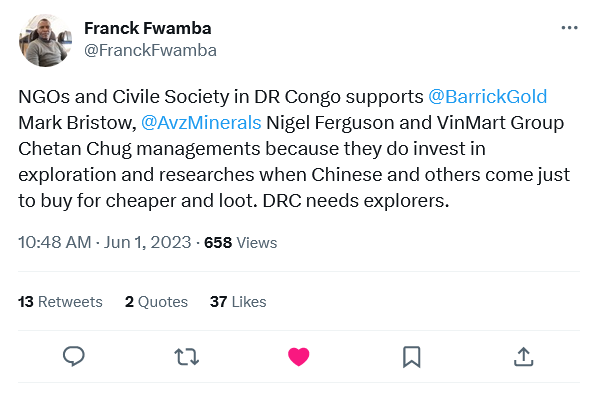
Task: View the 2 Quotes list
Action: tap(156, 302)
